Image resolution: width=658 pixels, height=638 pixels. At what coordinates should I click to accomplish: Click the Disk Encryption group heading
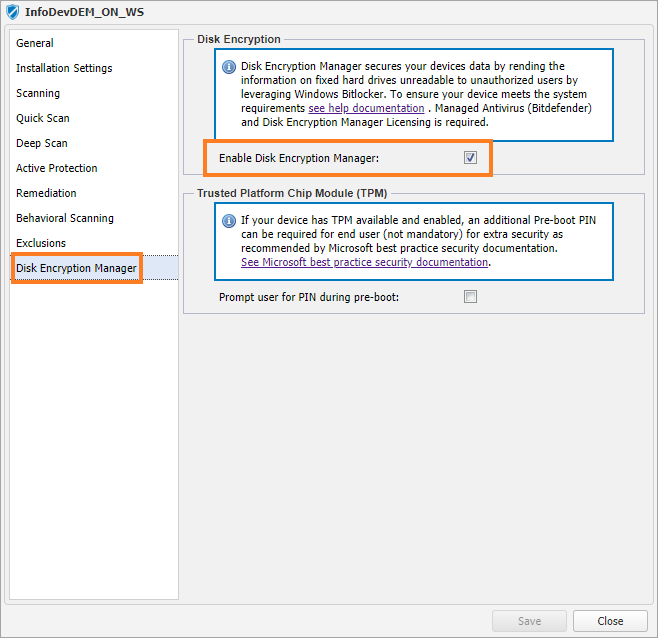pyautogui.click(x=239, y=39)
